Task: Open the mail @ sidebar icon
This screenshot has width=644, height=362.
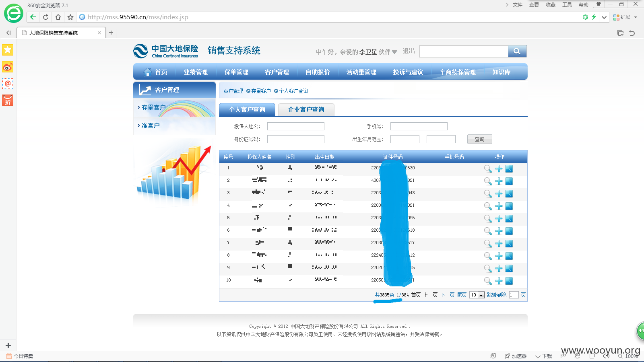Action: (x=8, y=84)
